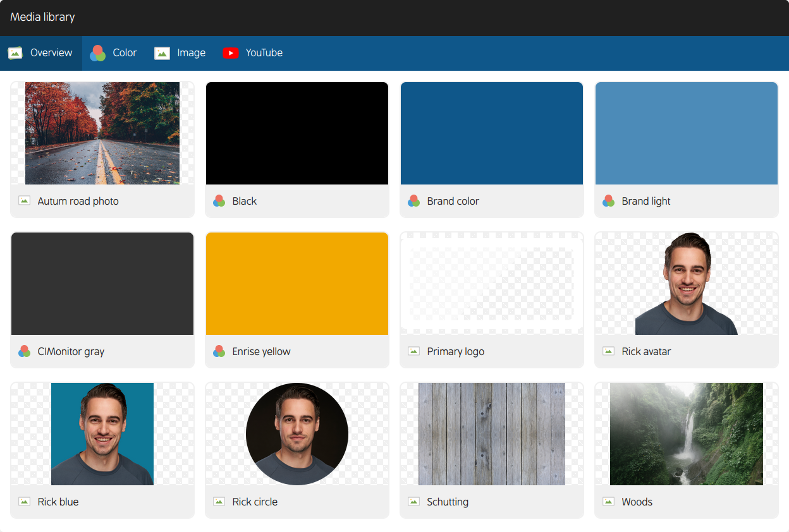Click the Woods waterfall thumbnail
This screenshot has height=532, width=789.
687,433
